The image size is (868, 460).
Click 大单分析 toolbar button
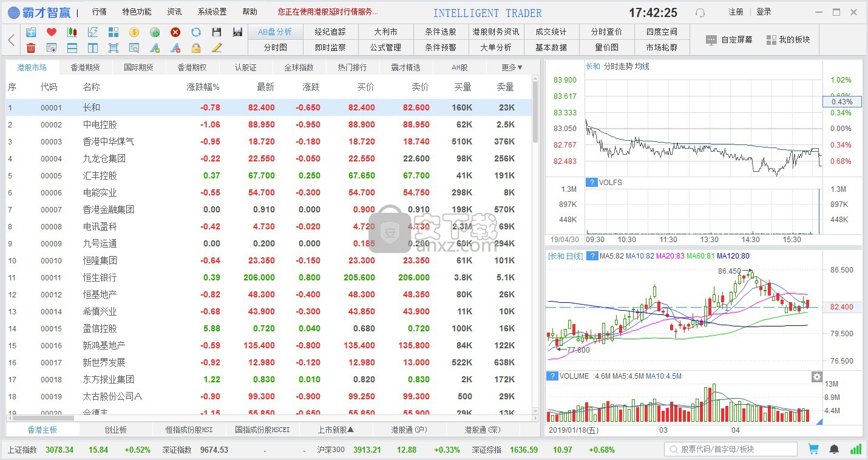coord(496,47)
